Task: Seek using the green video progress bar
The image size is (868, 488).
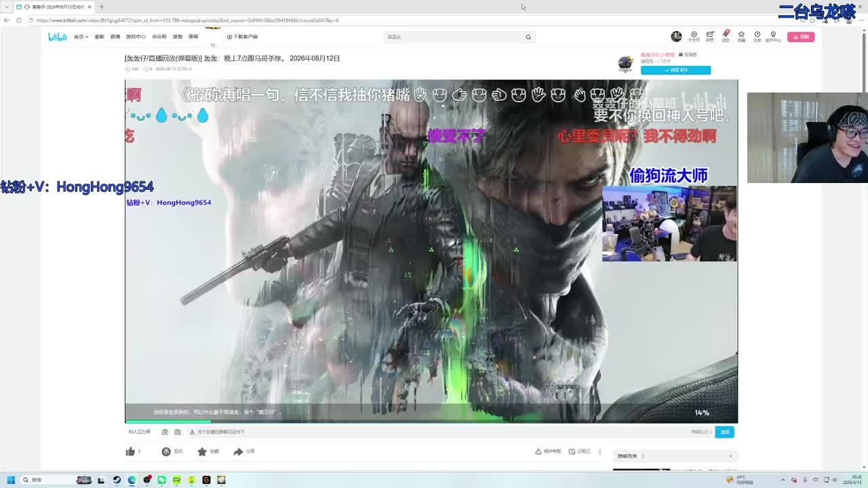Action: pyautogui.click(x=431, y=422)
